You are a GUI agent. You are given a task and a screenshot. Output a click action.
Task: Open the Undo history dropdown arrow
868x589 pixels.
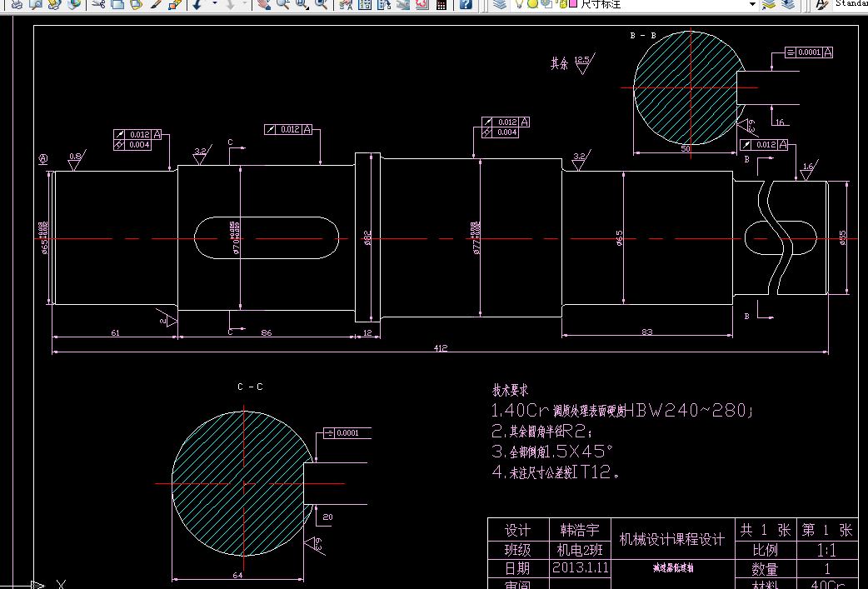214,4
